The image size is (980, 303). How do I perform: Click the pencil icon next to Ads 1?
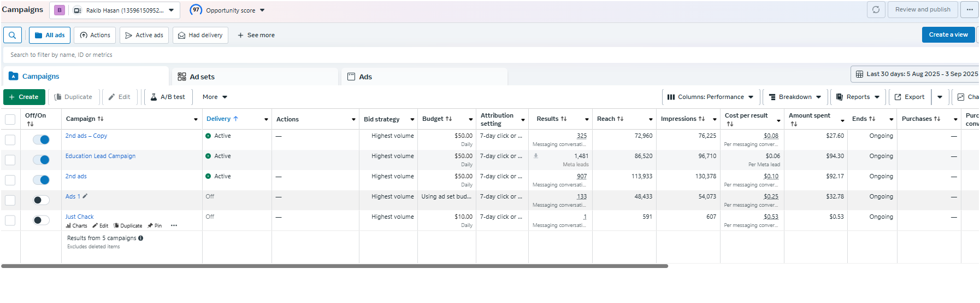(85, 196)
